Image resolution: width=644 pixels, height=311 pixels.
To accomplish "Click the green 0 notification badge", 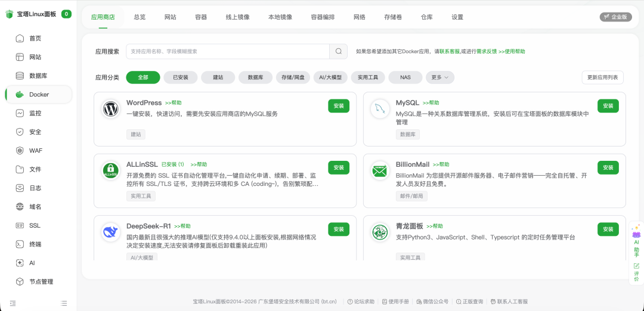I will coord(67,14).
